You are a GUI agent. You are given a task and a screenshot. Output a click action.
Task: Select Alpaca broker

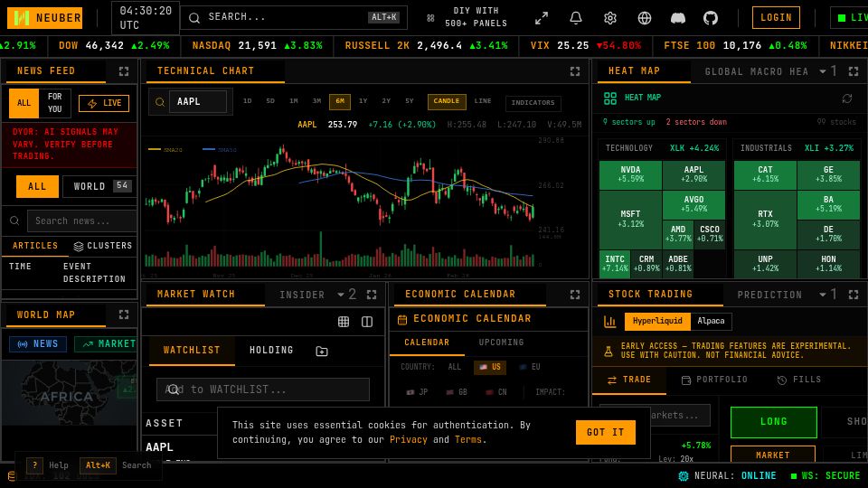pos(711,321)
